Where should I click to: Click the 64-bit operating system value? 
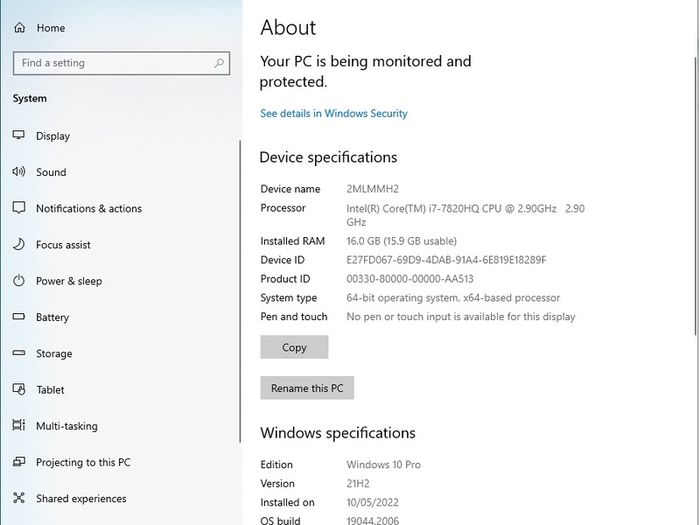pos(453,298)
